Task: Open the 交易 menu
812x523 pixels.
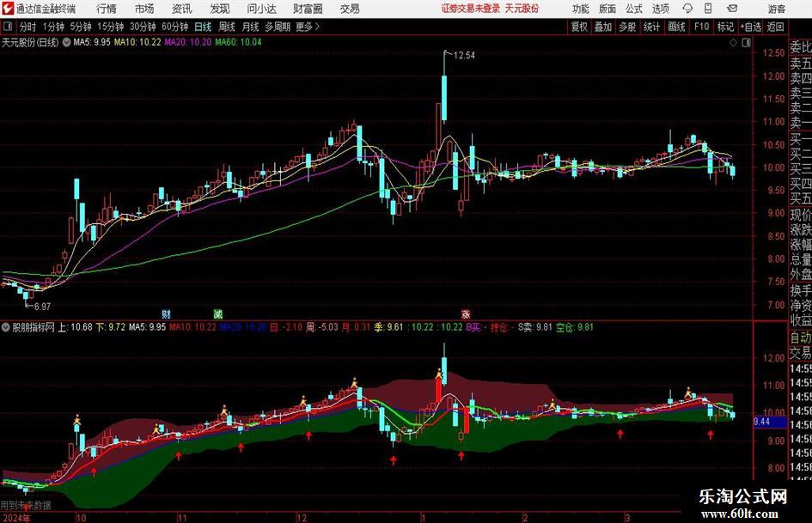Action: (x=350, y=9)
